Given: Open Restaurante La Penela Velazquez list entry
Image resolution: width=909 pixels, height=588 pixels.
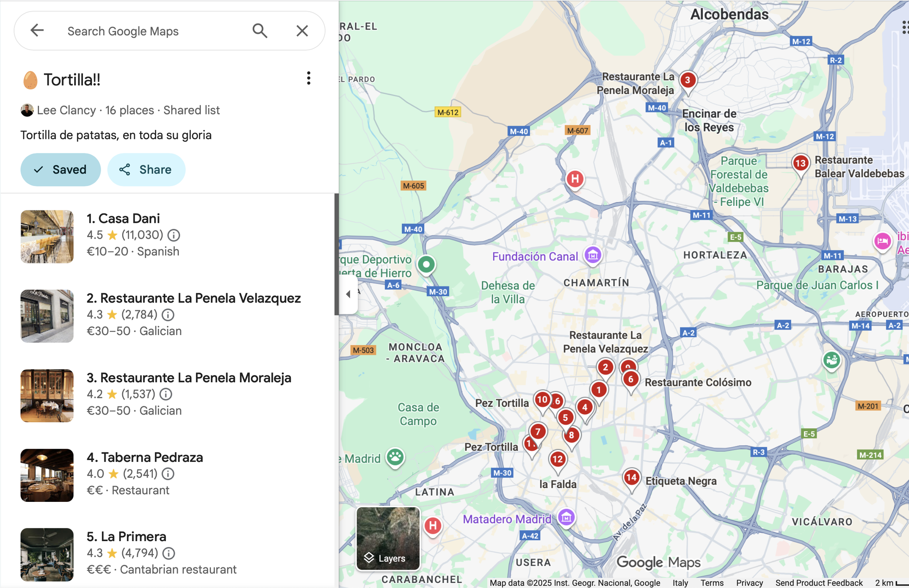Looking at the screenshot, I should coord(193,298).
